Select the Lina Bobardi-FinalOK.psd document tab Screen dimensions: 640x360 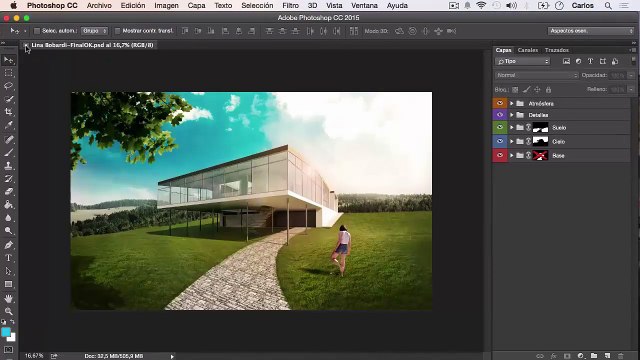[x=92, y=45]
